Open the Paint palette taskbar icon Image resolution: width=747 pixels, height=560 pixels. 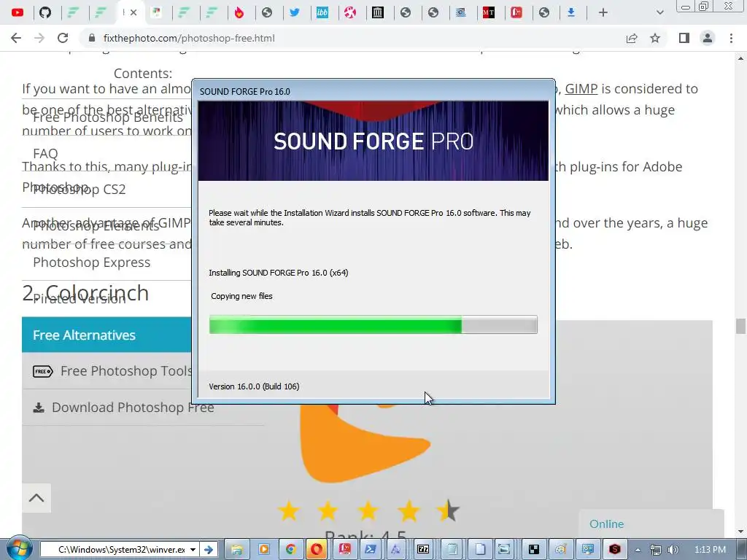561,550
